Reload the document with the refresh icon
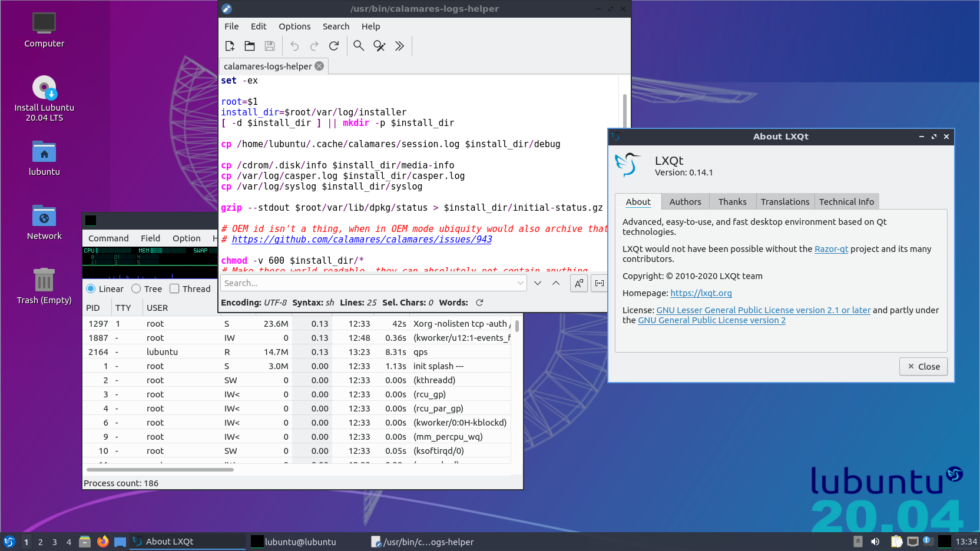Image resolution: width=980 pixels, height=551 pixels. click(x=334, y=45)
